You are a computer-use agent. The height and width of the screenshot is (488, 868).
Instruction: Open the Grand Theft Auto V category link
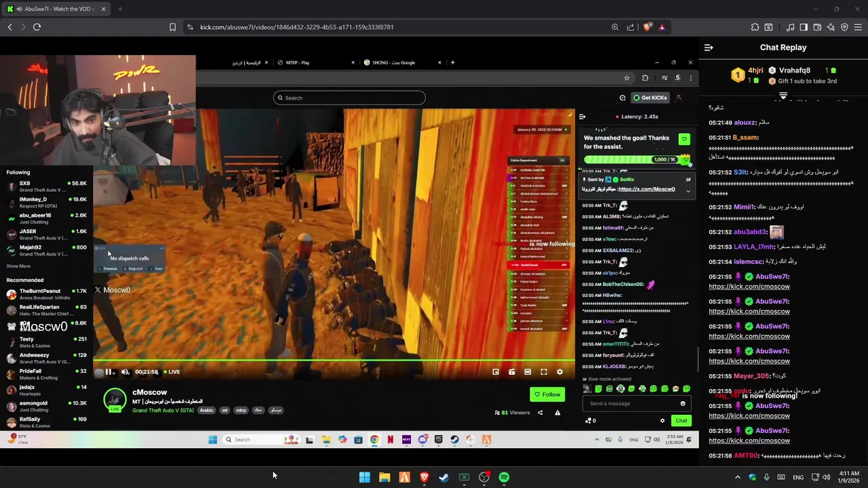pos(163,410)
